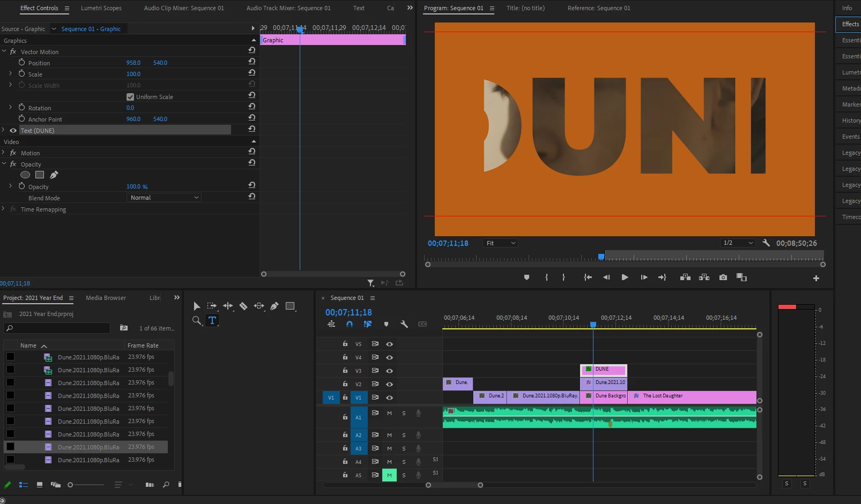
Task: Click the Program monitor playhead marker
Action: coord(602,257)
